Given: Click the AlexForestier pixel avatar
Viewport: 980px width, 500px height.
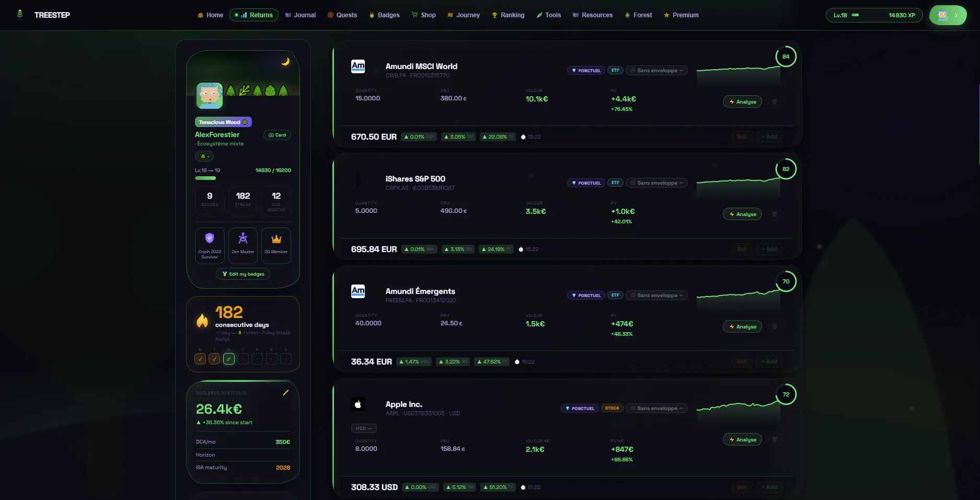Looking at the screenshot, I should [x=210, y=96].
